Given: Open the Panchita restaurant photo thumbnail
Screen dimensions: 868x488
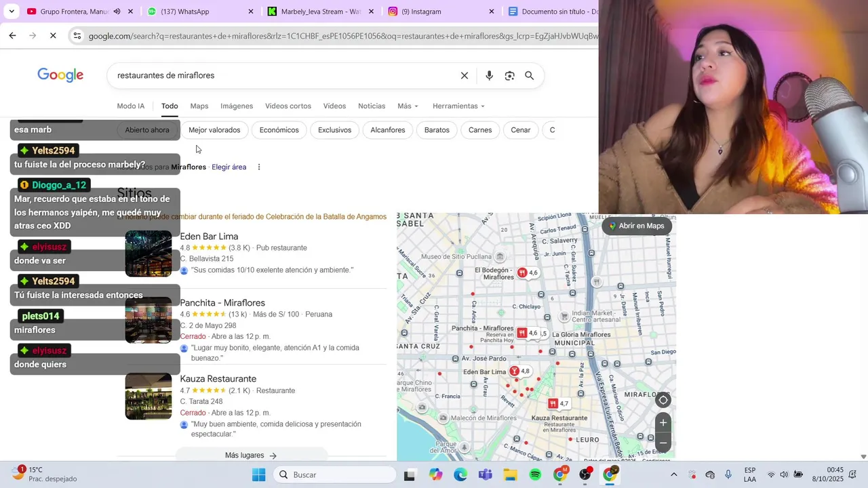Looking at the screenshot, I should click(149, 320).
